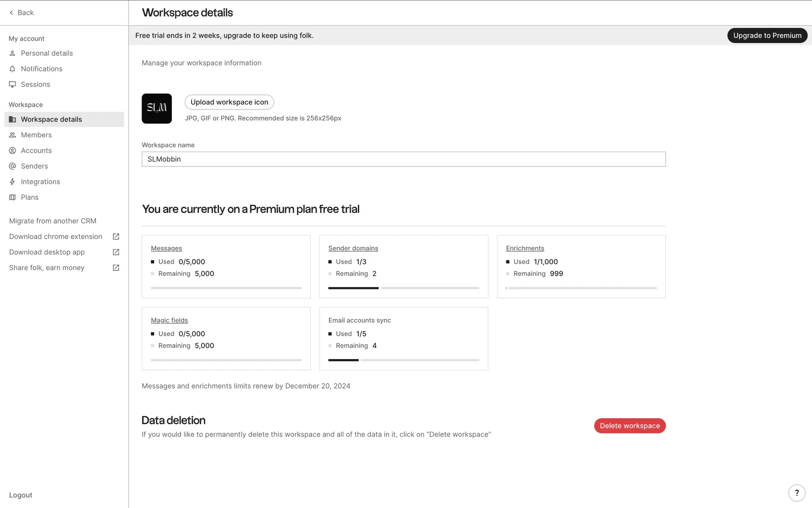Click the external link icon for chrome extension
Viewport: 812px width, 508px height.
116,237
